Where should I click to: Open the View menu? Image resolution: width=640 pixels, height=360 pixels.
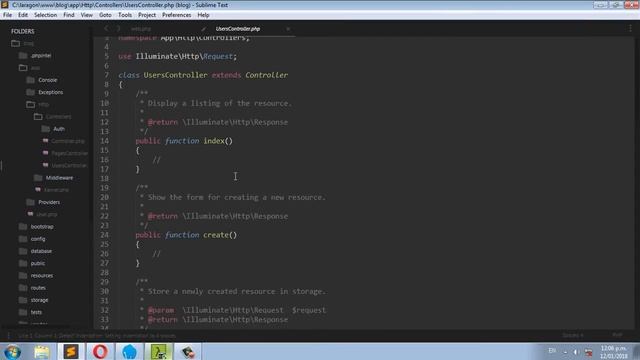87,15
